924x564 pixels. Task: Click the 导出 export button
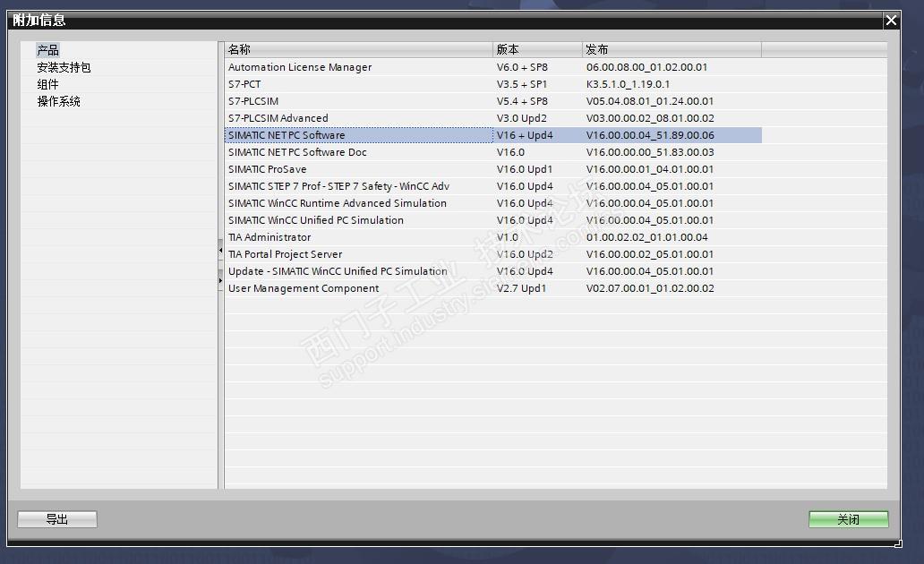[x=57, y=519]
